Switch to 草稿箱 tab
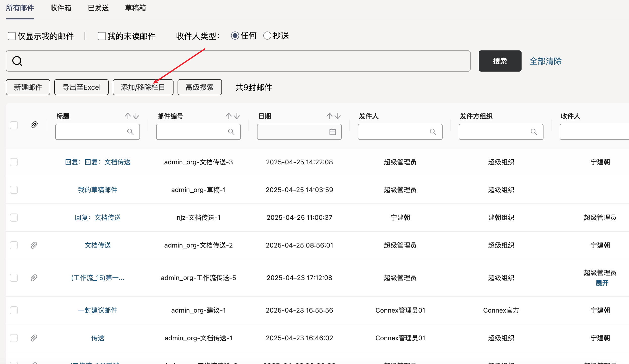The image size is (629, 364). coord(135,8)
